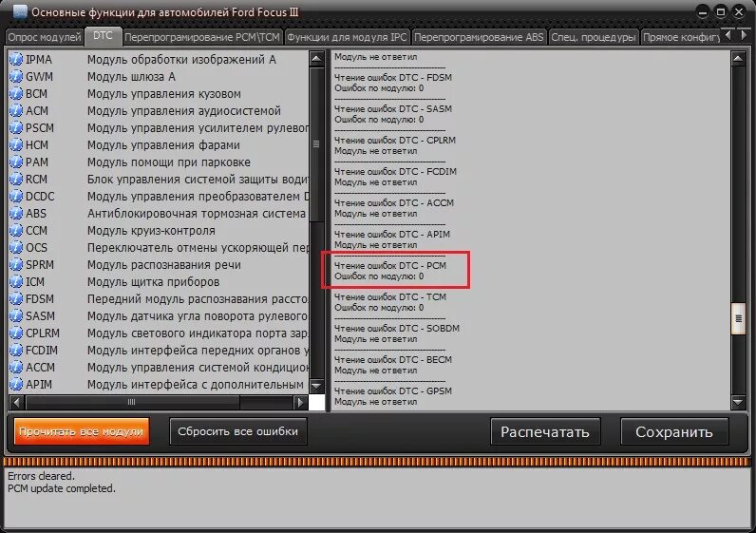Click the DTC log scrollbar thumb
The height and width of the screenshot is (533, 756).
(x=738, y=318)
